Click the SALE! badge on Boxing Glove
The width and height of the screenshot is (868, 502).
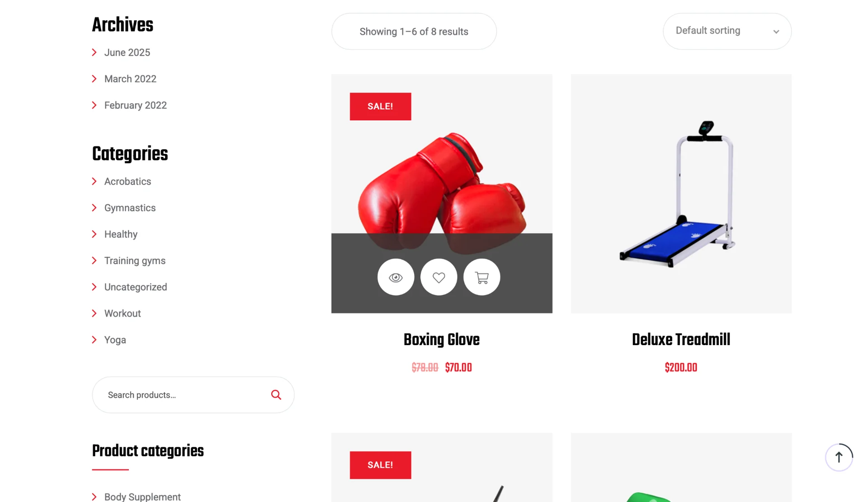point(380,106)
